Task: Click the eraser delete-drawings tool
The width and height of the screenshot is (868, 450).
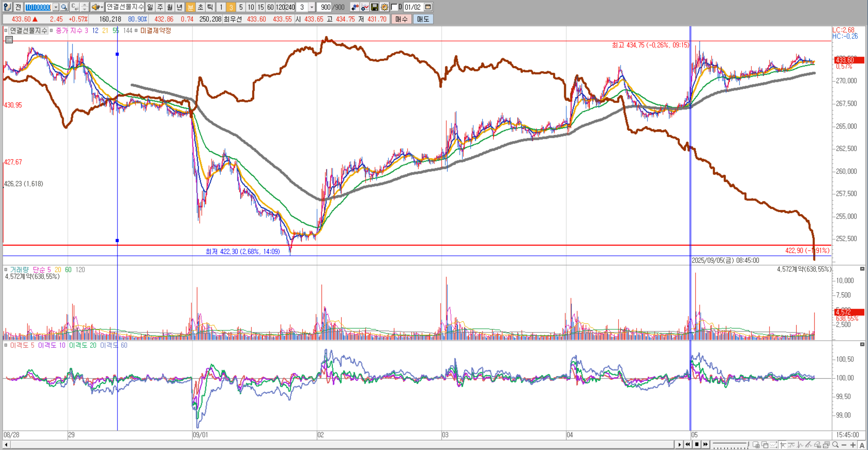Action: pos(818,445)
